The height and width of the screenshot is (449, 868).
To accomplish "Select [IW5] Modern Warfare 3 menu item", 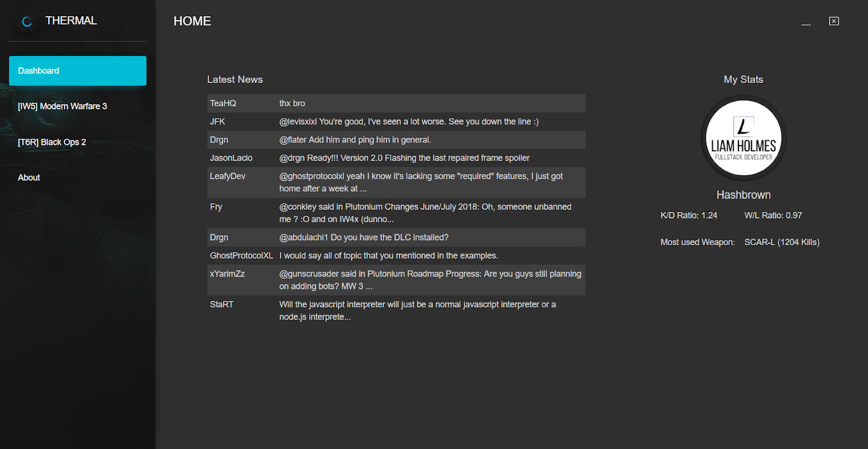I will point(62,106).
